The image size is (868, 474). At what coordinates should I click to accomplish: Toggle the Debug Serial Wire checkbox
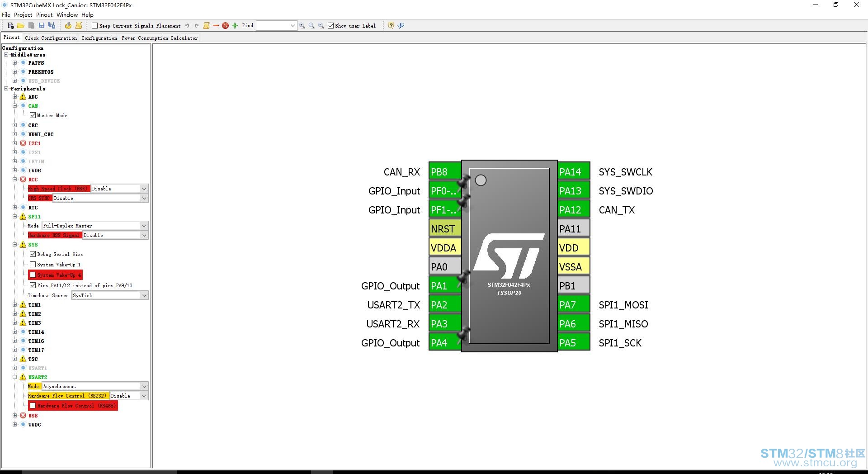click(33, 254)
